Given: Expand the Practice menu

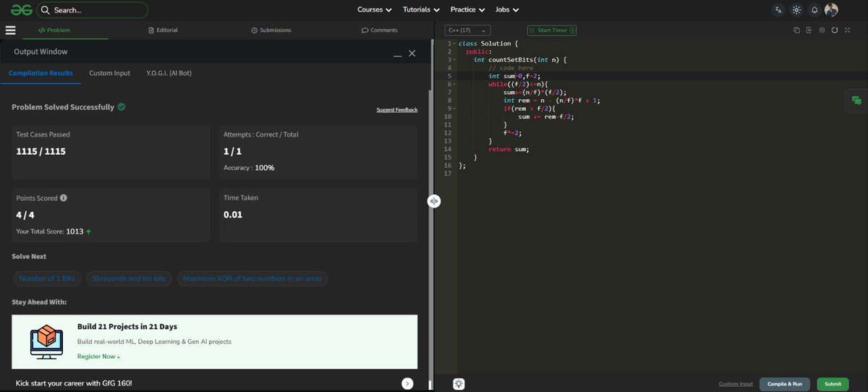Looking at the screenshot, I should click(468, 10).
